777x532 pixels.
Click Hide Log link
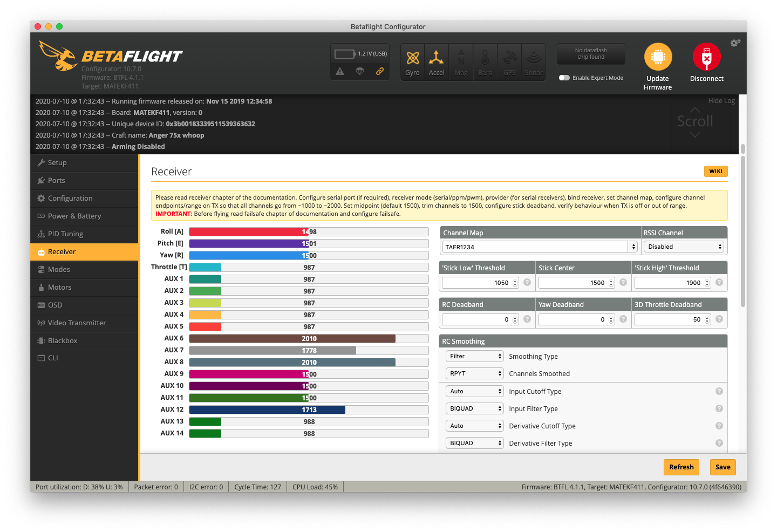[x=721, y=101]
